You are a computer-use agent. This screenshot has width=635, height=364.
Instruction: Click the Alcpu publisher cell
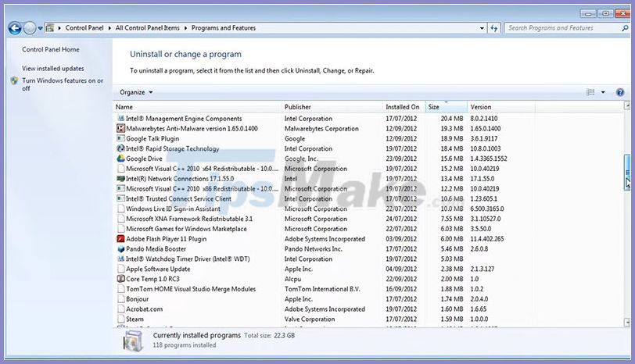point(292,279)
